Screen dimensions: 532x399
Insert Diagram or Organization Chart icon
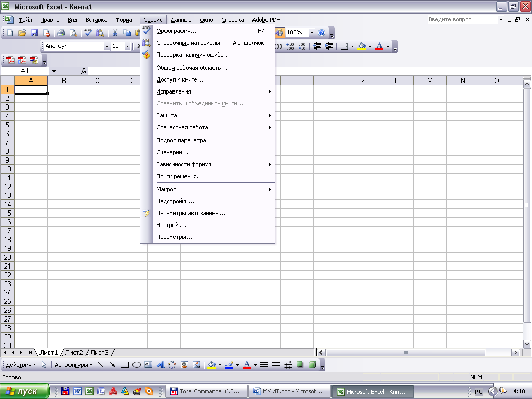click(172, 365)
